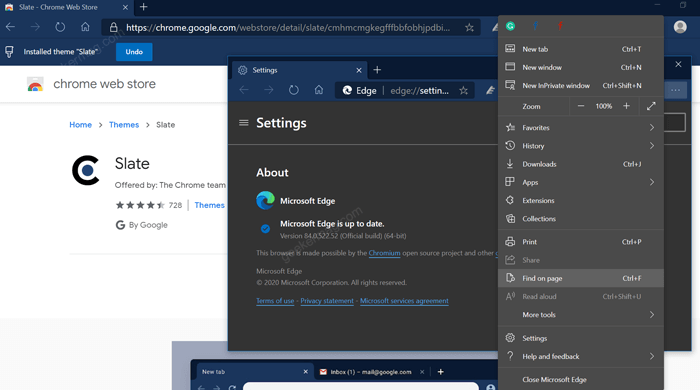Increase zoom with plus button
This screenshot has height=390, width=700.
[626, 106]
